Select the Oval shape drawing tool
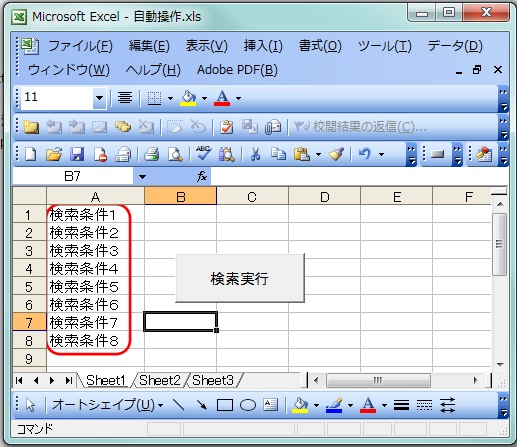 coord(248,405)
